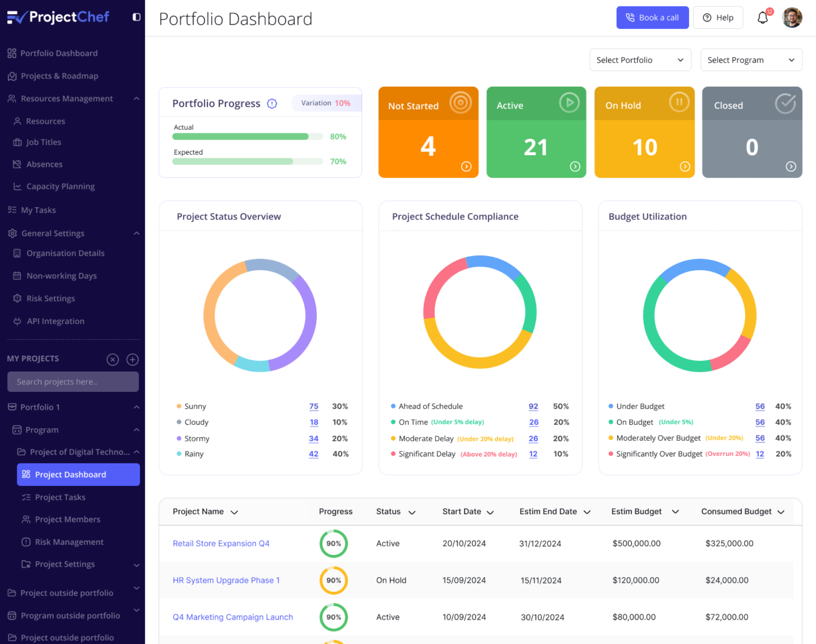Click the pause icon on On Hold card

tap(679, 102)
